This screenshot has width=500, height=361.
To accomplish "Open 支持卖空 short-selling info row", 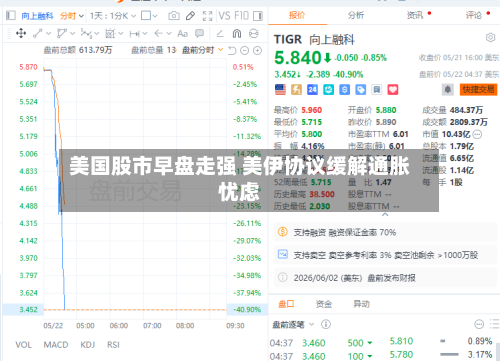I will 385,255.
